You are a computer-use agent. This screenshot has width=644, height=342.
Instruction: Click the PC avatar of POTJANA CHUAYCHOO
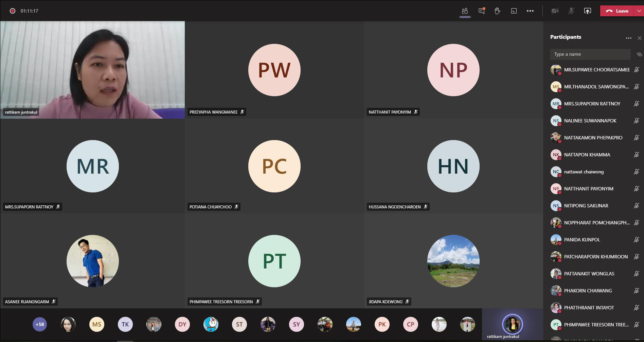(x=274, y=166)
